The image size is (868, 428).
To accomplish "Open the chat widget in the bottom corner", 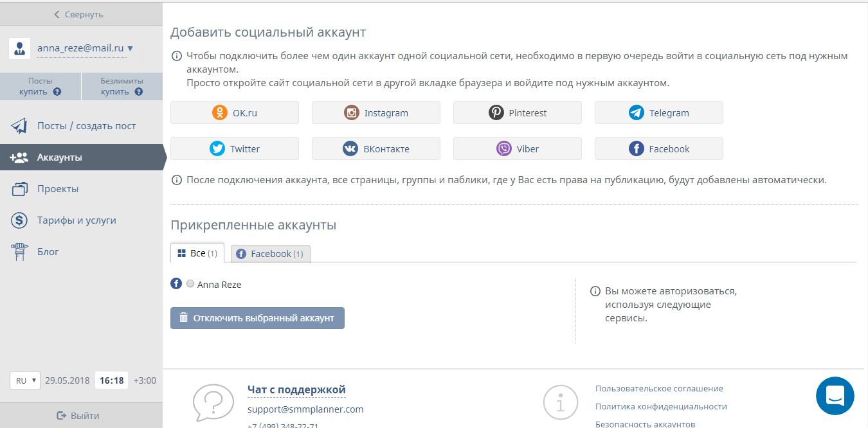I will [x=835, y=396].
